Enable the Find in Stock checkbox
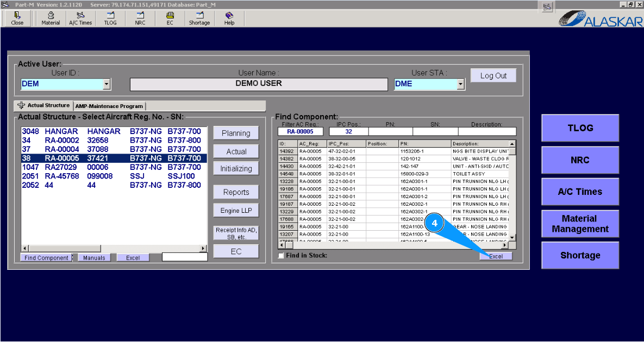 281,256
